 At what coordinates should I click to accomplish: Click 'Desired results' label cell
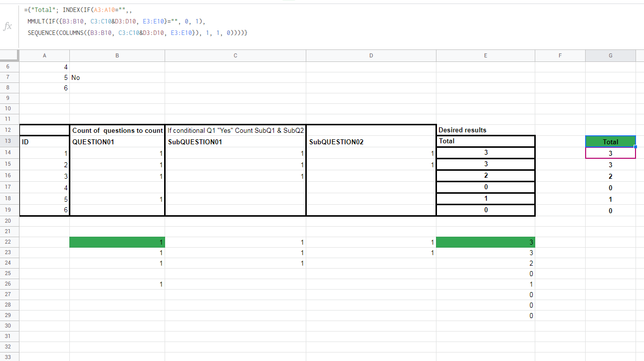tap(485, 130)
